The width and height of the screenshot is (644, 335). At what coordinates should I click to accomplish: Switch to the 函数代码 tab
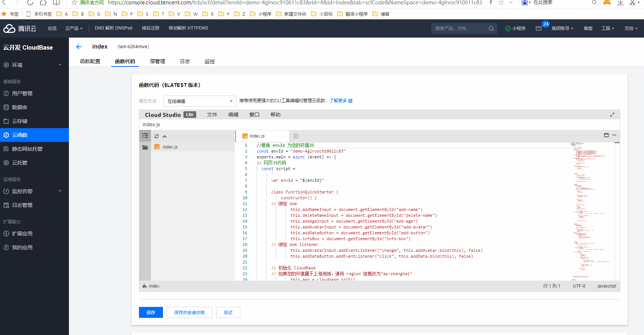125,61
